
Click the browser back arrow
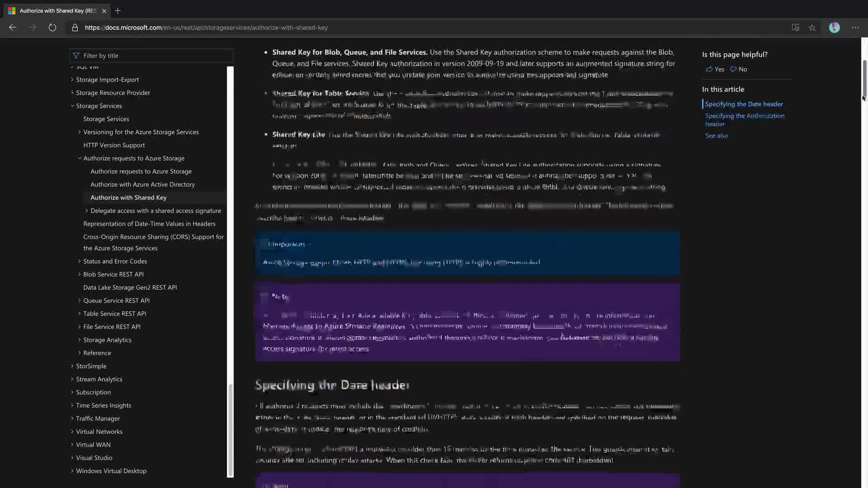point(13,28)
